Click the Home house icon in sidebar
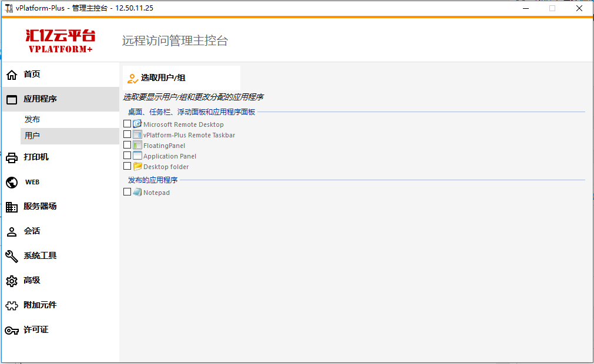 (12, 75)
